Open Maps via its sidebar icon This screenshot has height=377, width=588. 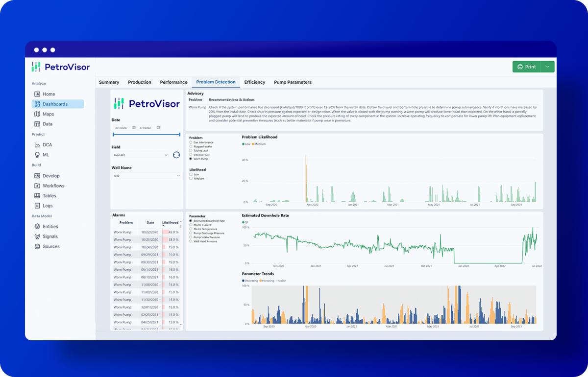click(38, 114)
